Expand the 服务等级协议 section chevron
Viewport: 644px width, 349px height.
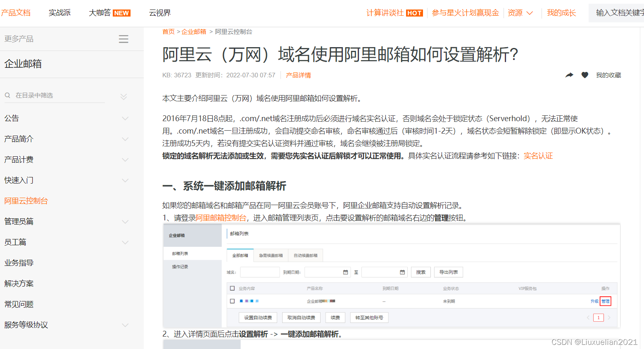tap(125, 325)
